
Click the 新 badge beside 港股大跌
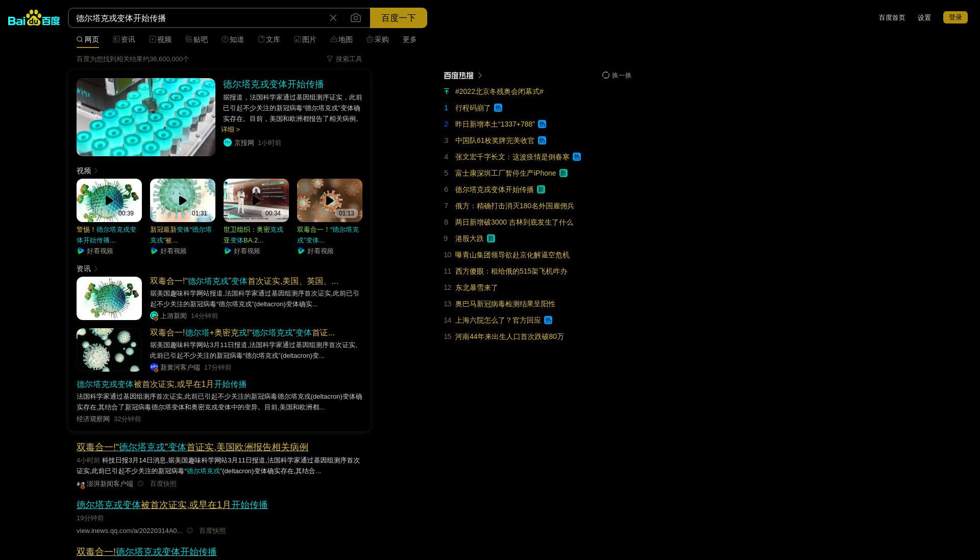point(491,238)
